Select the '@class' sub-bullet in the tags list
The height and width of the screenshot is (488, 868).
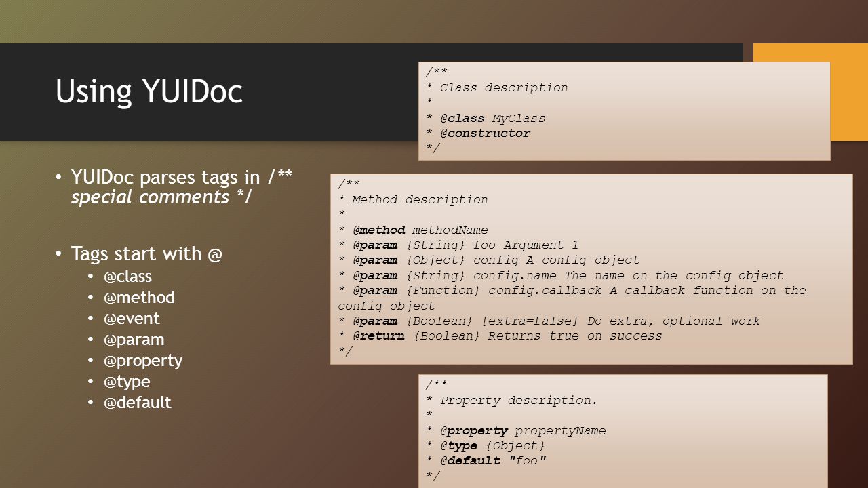point(127,277)
